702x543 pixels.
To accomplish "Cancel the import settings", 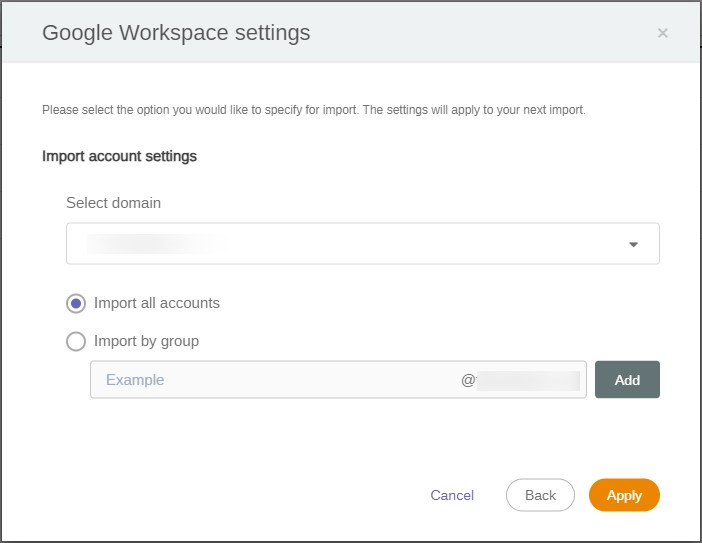I will pyautogui.click(x=452, y=495).
